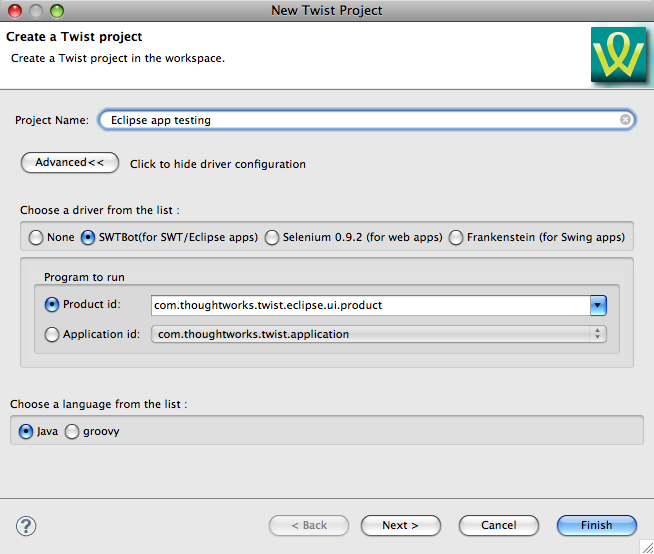Select Java as the language
The height and width of the screenshot is (554, 654).
point(26,431)
